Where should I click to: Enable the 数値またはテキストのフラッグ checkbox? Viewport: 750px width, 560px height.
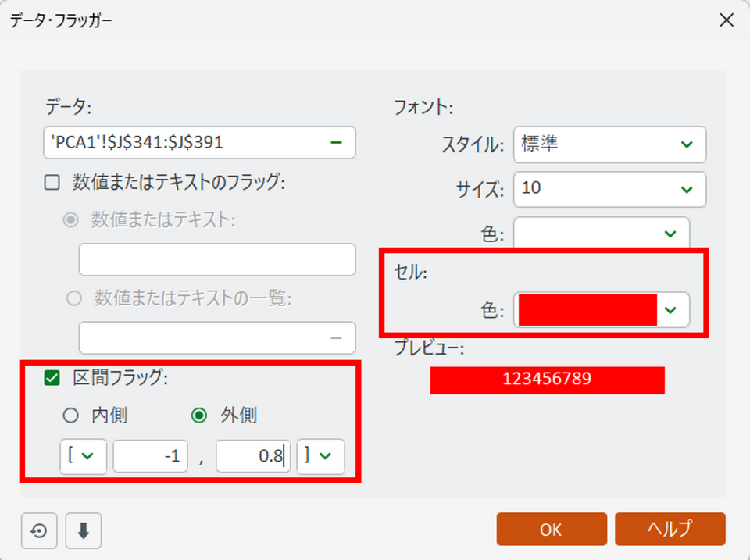click(x=52, y=183)
